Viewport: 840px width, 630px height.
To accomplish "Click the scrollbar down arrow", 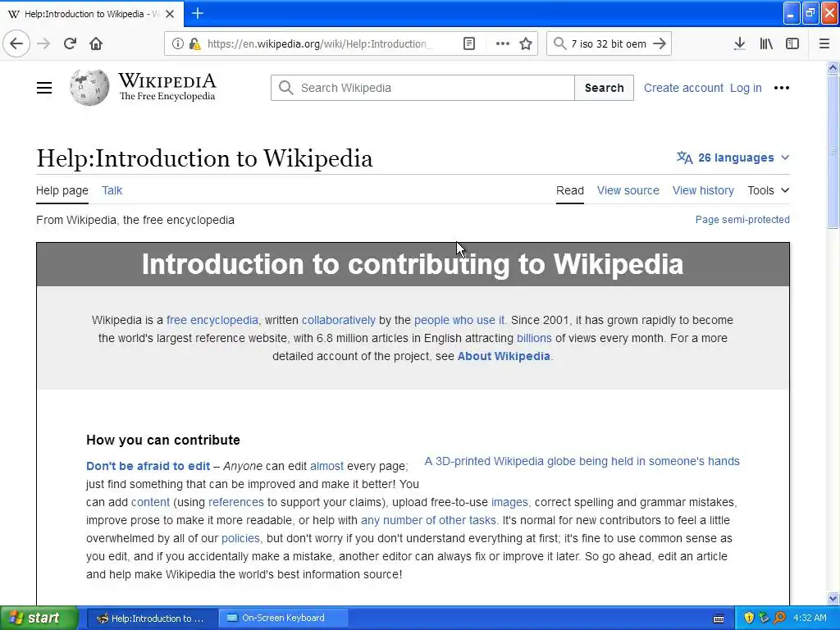I will click(x=833, y=598).
